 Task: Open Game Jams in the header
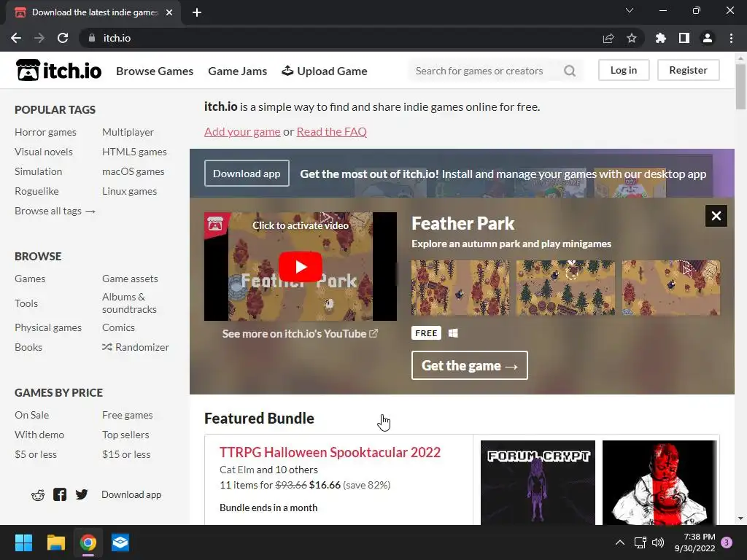pyautogui.click(x=238, y=71)
